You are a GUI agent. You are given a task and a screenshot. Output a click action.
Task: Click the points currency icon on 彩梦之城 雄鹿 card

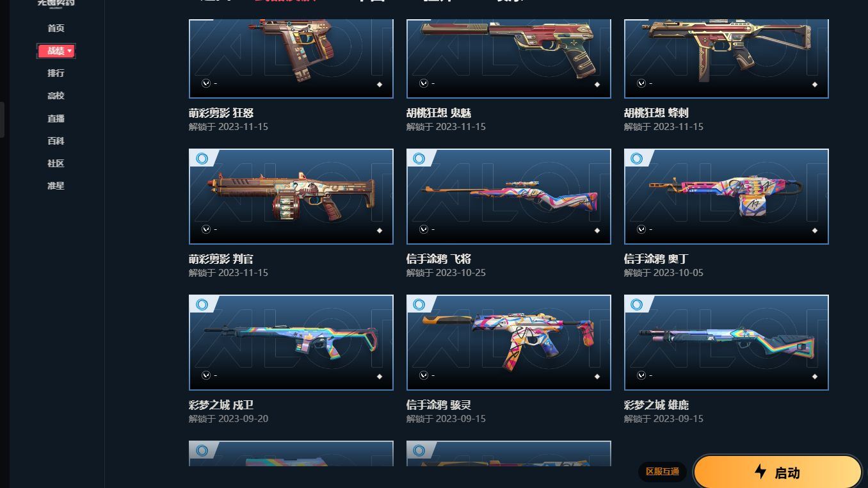tap(641, 375)
